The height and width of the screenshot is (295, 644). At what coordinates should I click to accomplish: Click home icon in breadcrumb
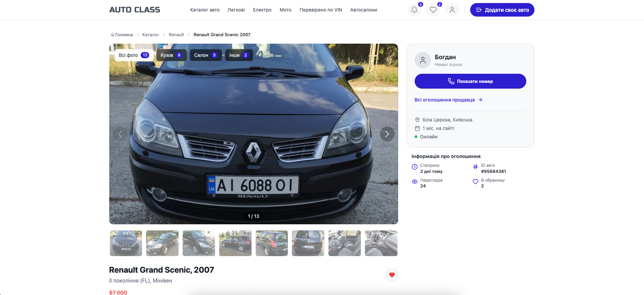point(113,35)
